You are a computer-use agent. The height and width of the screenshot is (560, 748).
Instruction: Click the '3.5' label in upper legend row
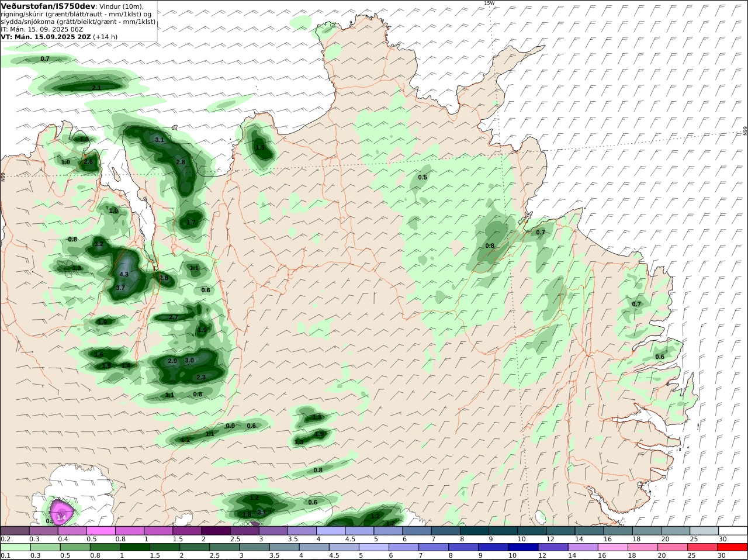293,539
